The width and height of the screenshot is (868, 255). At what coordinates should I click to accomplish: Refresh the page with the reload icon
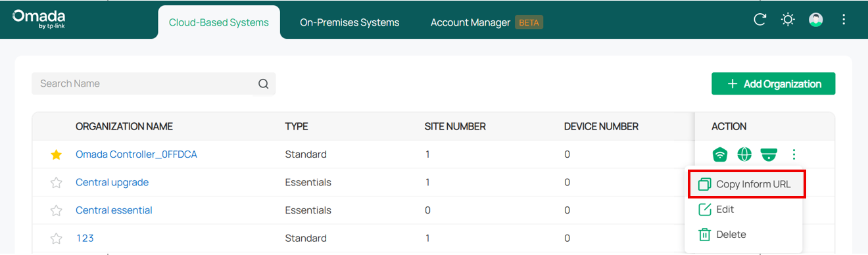point(759,20)
